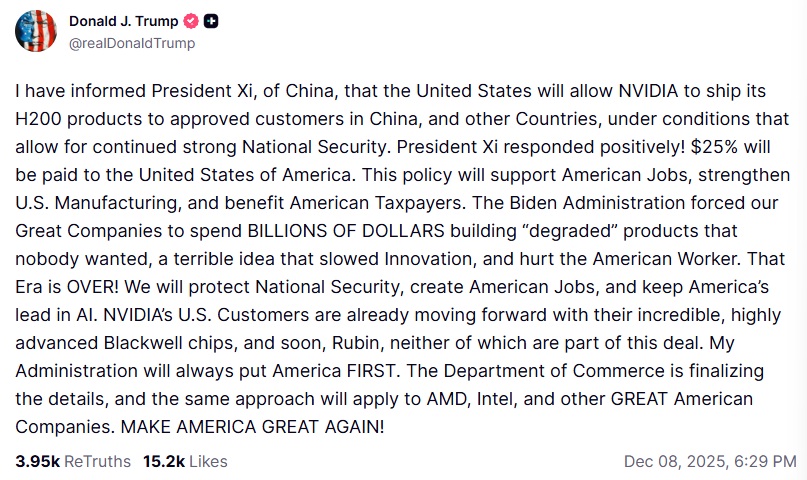
Task: Click the red verified checkmark badge
Action: [191, 22]
